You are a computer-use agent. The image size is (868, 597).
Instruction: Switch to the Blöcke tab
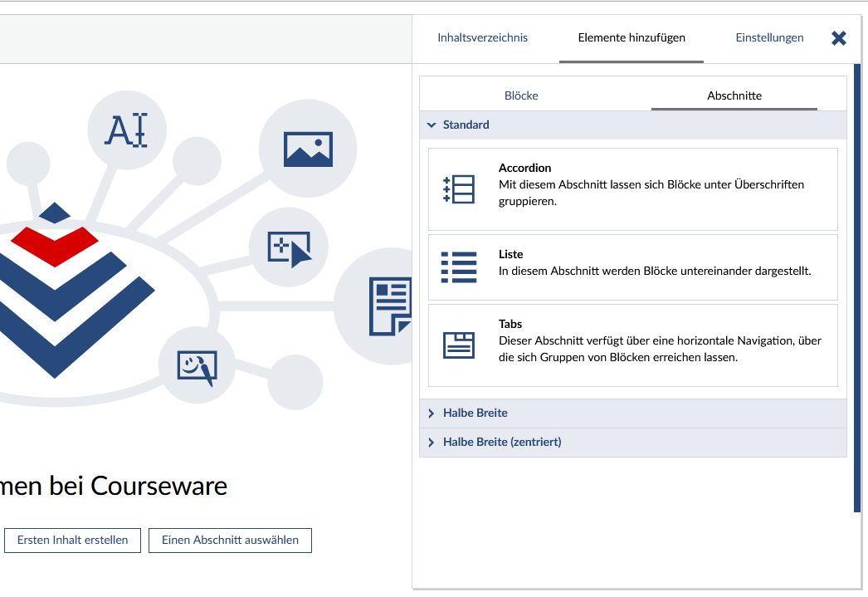tap(521, 95)
